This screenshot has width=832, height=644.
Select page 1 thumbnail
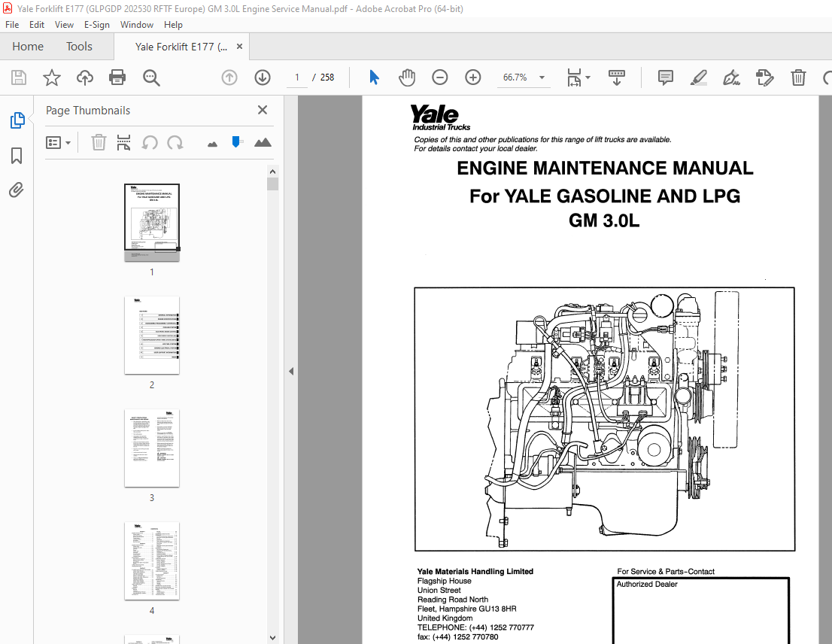[x=152, y=223]
